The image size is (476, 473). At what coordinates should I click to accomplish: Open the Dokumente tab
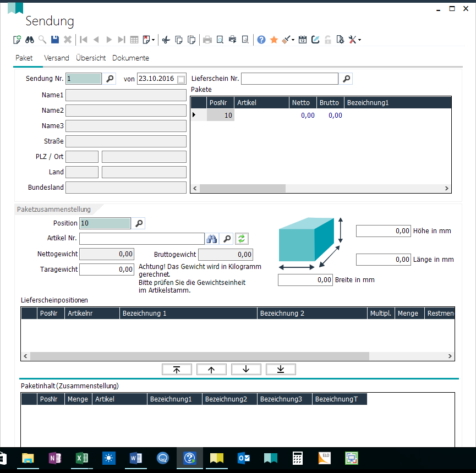coord(130,58)
